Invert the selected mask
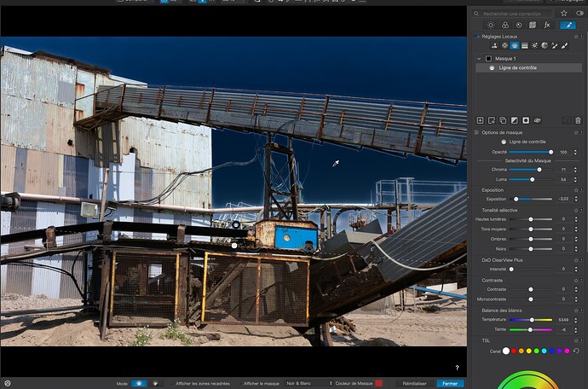Image resolution: width=588 pixels, height=389 pixels. (515, 120)
